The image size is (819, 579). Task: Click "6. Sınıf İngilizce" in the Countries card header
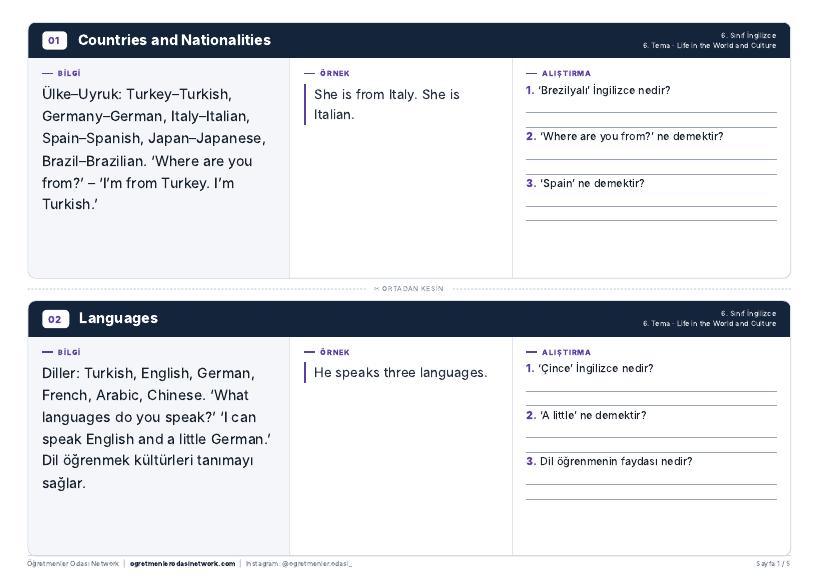tap(748, 36)
